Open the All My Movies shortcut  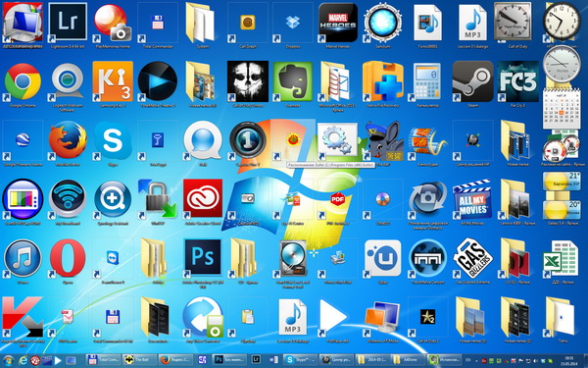coord(473,198)
